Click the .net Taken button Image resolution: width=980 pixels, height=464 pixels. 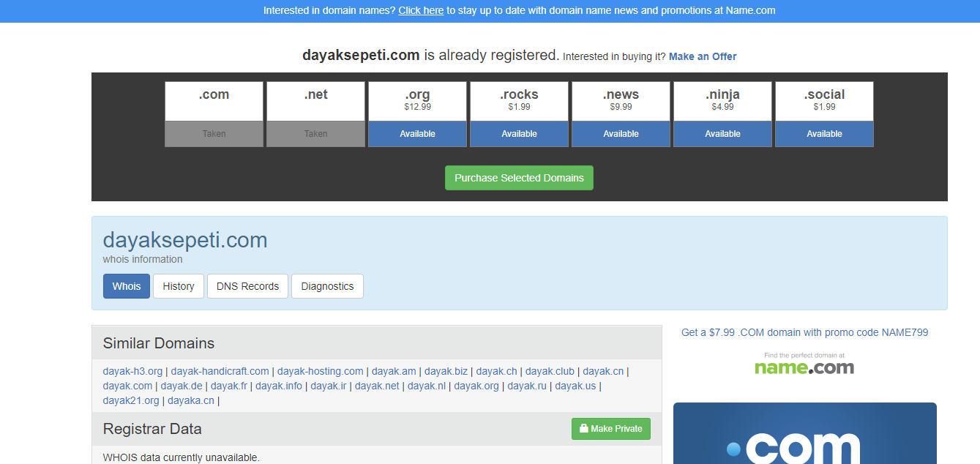(x=315, y=134)
